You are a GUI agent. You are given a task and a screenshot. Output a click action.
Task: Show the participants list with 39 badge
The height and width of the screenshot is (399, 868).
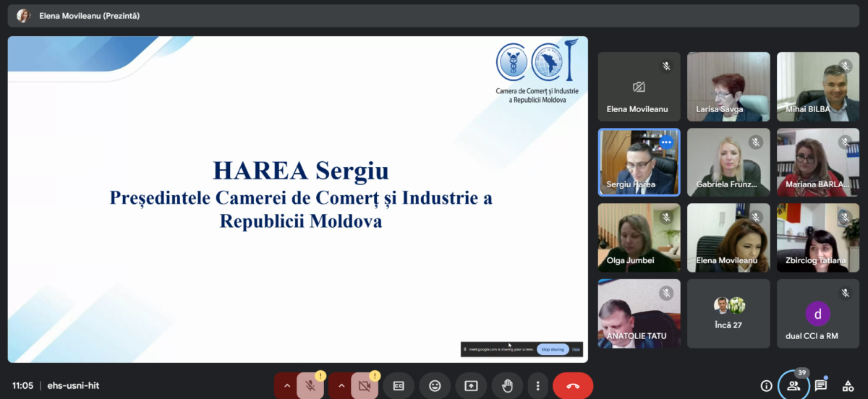click(793, 386)
